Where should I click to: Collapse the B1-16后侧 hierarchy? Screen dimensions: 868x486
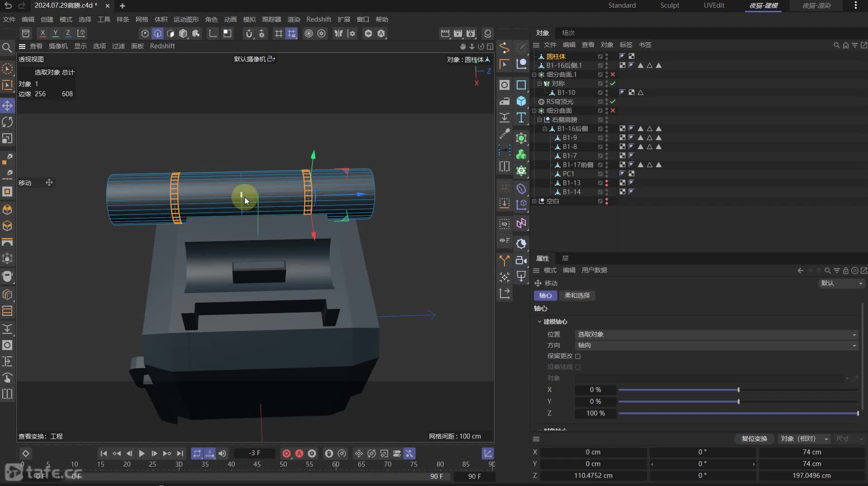(545, 129)
